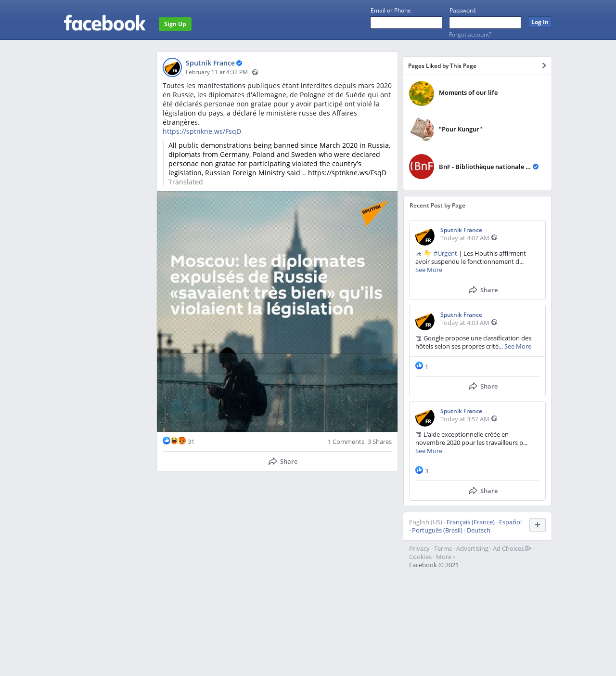
Task: Click See More on Google hôtels post
Action: (518, 346)
